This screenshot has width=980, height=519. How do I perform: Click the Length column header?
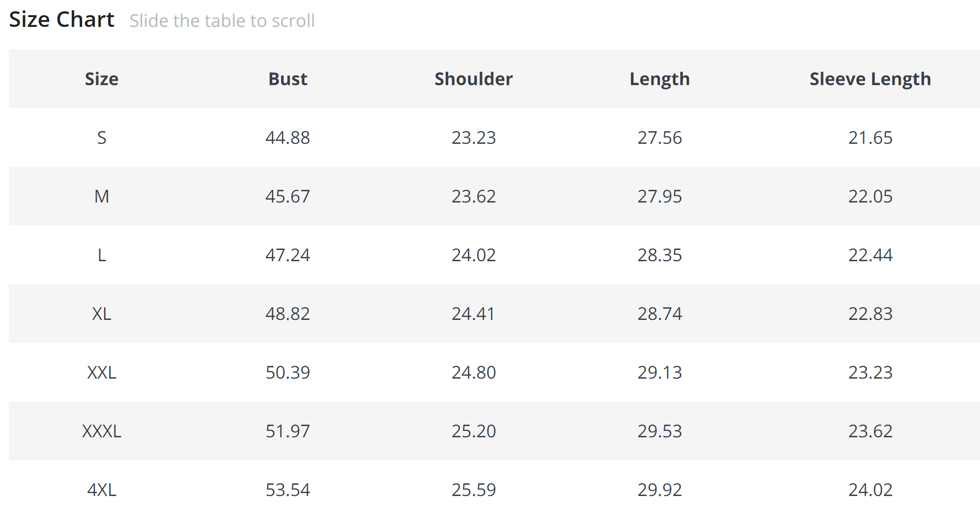coord(659,79)
